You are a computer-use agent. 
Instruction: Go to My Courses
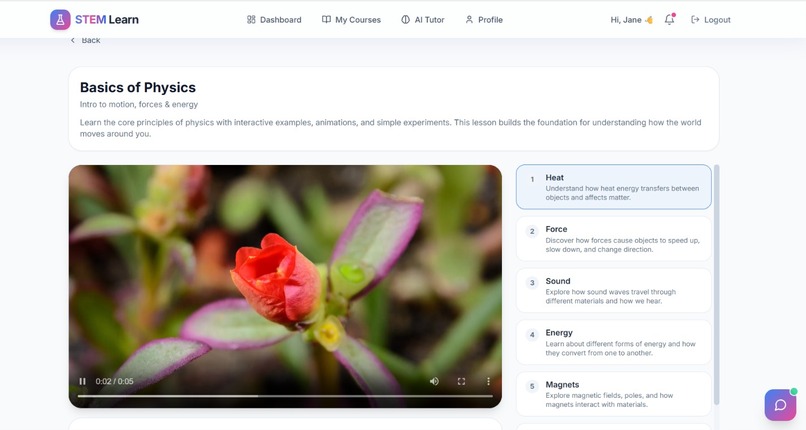[x=351, y=20]
